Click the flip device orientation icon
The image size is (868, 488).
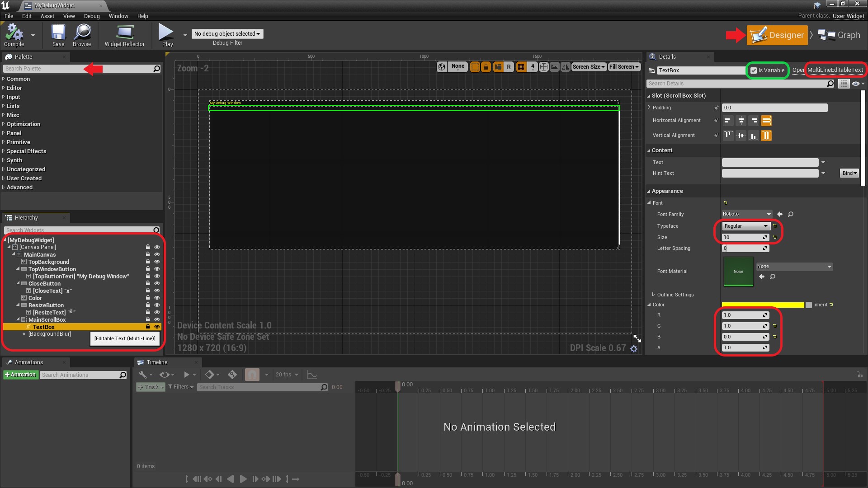coord(566,67)
